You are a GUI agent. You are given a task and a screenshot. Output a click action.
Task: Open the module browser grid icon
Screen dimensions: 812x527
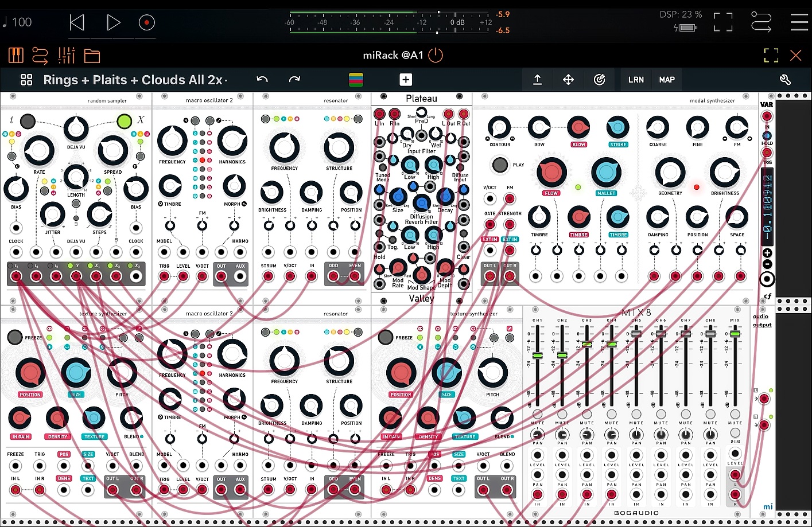click(x=26, y=80)
